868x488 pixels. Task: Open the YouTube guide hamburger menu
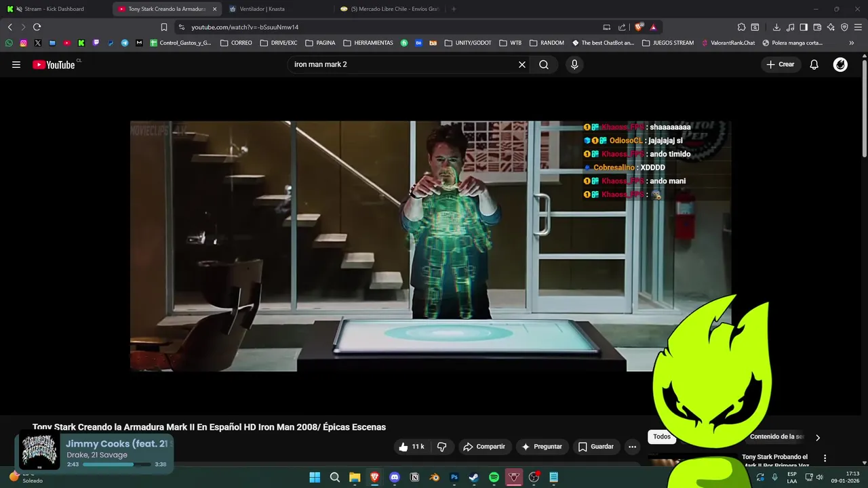click(x=16, y=64)
